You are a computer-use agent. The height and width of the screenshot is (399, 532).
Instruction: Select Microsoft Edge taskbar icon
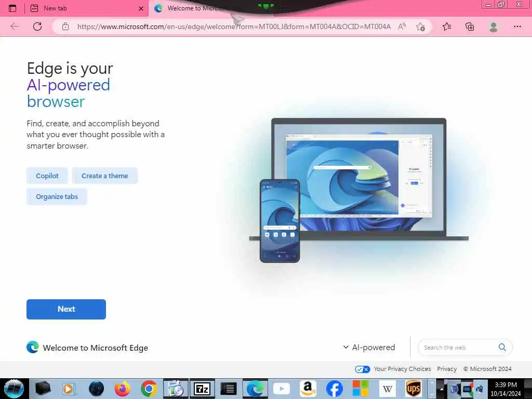(x=255, y=389)
